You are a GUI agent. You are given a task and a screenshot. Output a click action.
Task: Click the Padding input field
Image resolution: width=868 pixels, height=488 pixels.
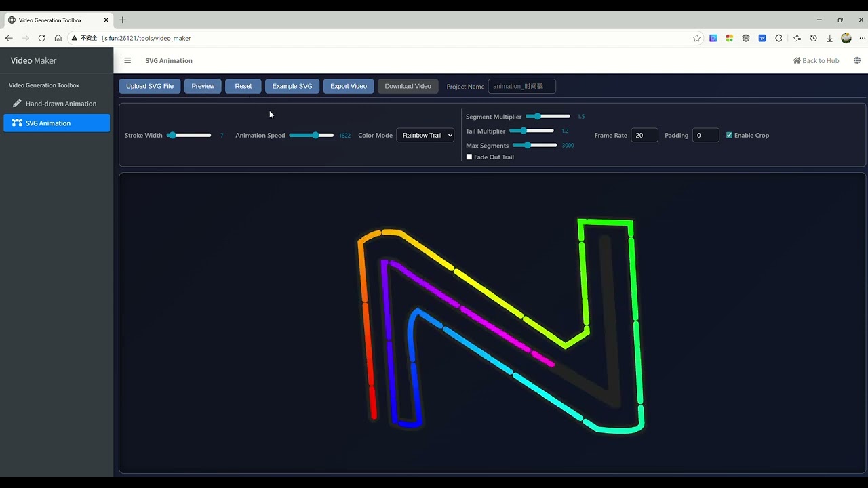pyautogui.click(x=705, y=135)
